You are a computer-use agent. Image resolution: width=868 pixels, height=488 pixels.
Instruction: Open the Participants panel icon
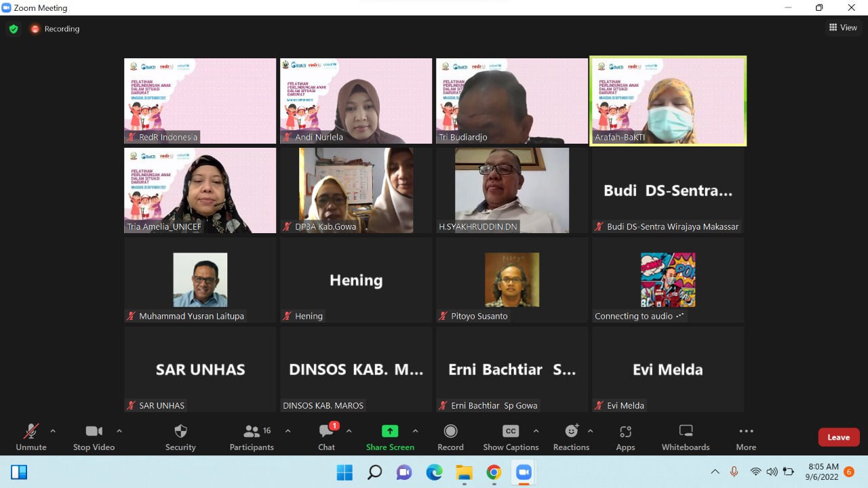coord(252,431)
